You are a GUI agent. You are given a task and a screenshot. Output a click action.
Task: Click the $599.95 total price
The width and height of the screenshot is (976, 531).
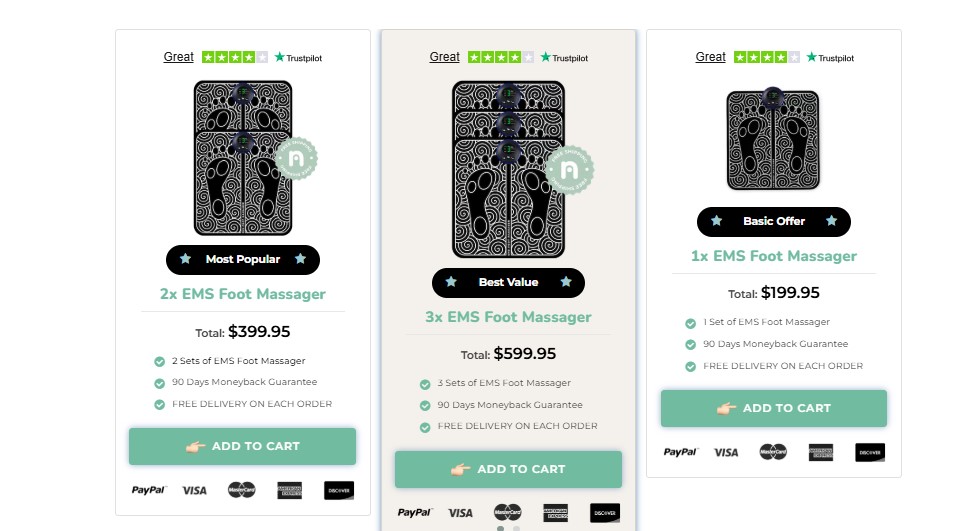click(x=524, y=354)
